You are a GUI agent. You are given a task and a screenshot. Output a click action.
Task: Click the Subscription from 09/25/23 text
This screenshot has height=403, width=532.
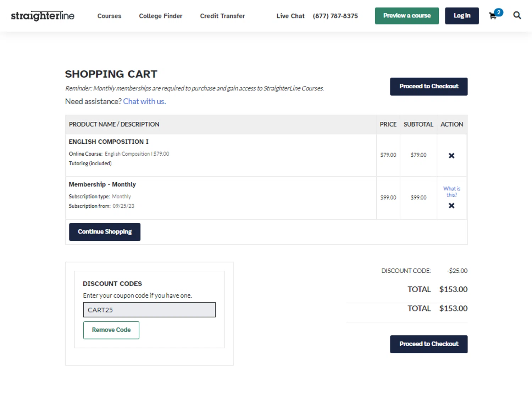(x=101, y=206)
